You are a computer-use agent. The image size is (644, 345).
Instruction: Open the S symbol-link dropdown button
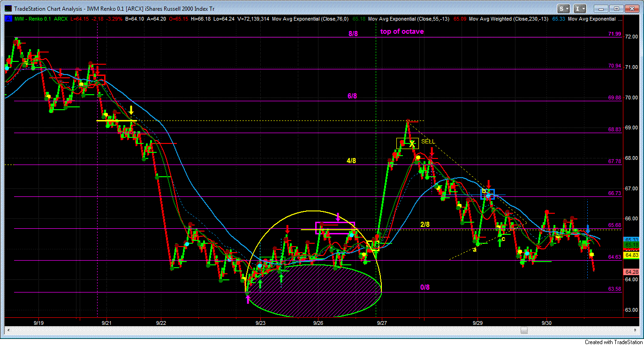564,8
